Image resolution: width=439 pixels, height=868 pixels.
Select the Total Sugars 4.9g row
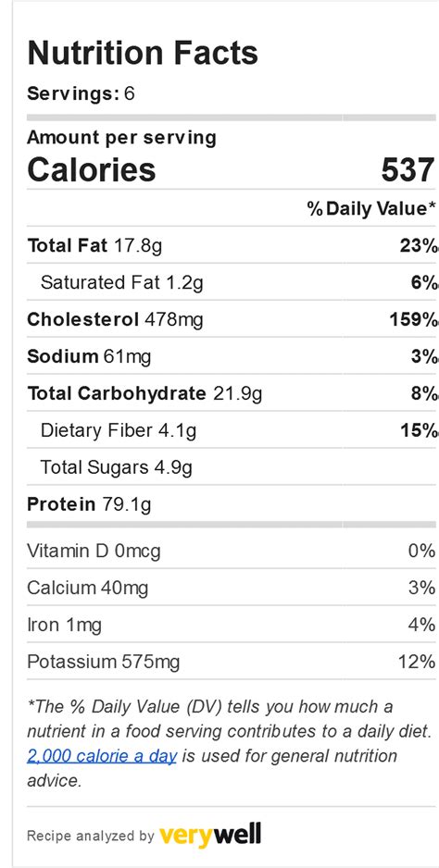point(232,467)
